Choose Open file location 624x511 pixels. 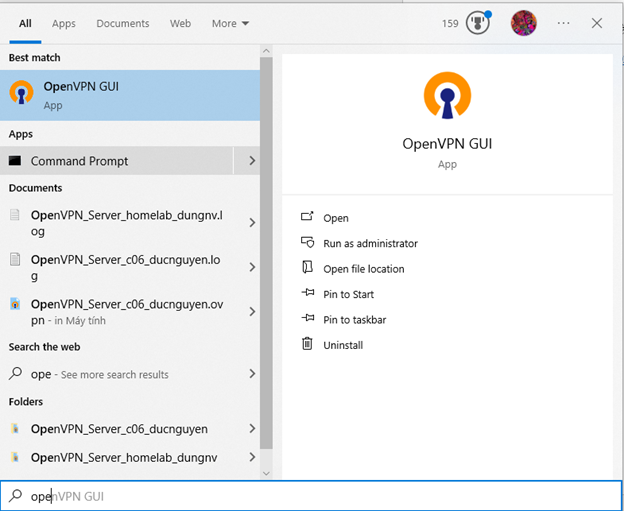point(364,269)
